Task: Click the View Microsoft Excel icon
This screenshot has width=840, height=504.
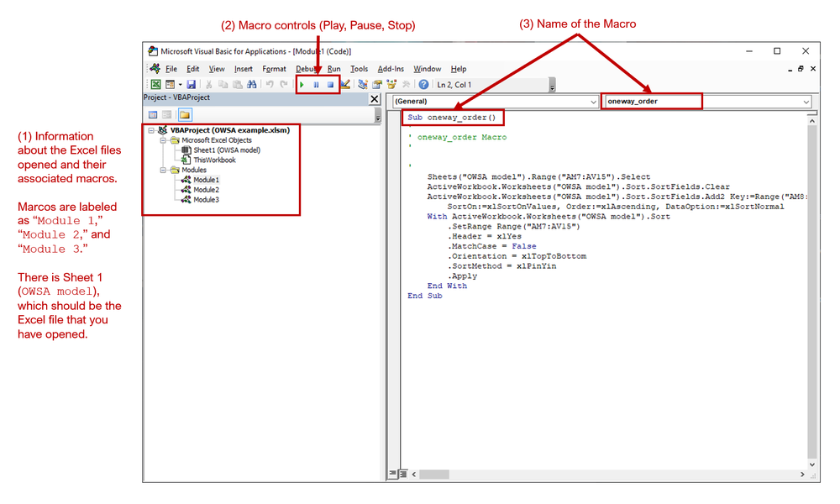Action: [155, 84]
